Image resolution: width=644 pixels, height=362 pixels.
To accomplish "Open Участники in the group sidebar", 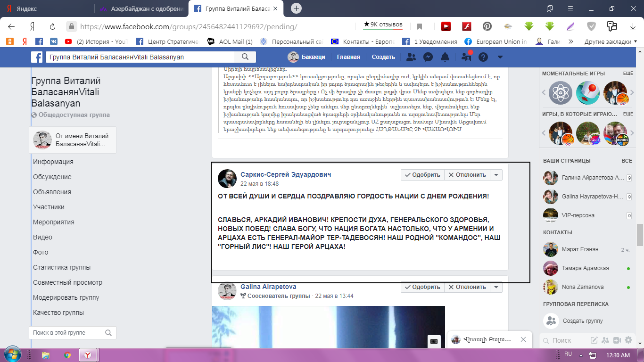I will tap(49, 207).
